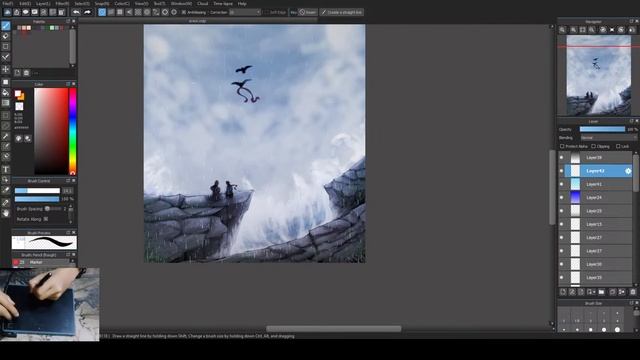Select the Lasso selection tool
This screenshot has height=360, width=640.
pyautogui.click(x=6, y=126)
